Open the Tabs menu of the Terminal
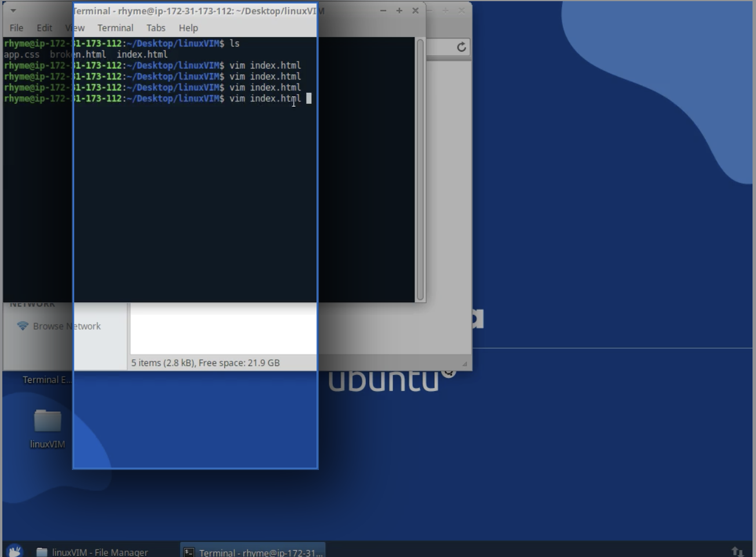This screenshot has width=756, height=557. tap(155, 27)
